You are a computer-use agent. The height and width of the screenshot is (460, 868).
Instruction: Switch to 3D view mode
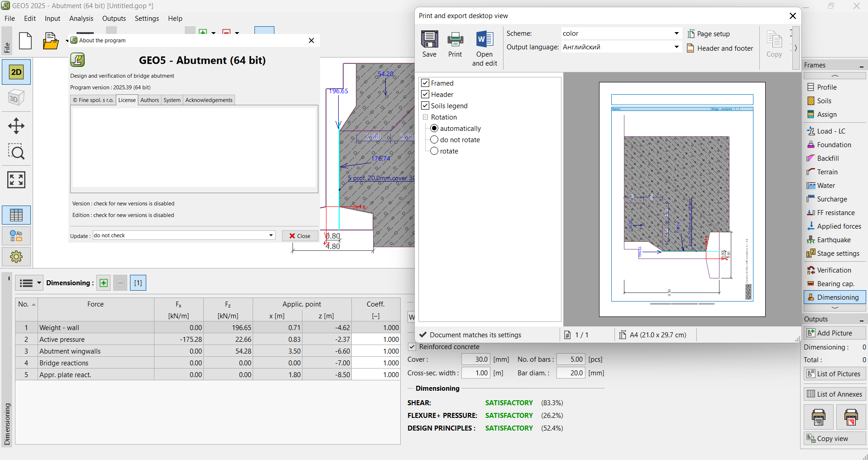(16, 97)
